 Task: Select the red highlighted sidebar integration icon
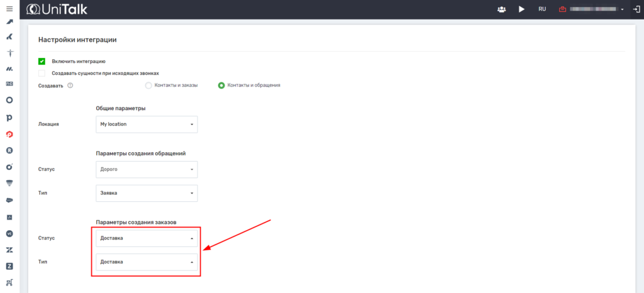click(x=9, y=134)
